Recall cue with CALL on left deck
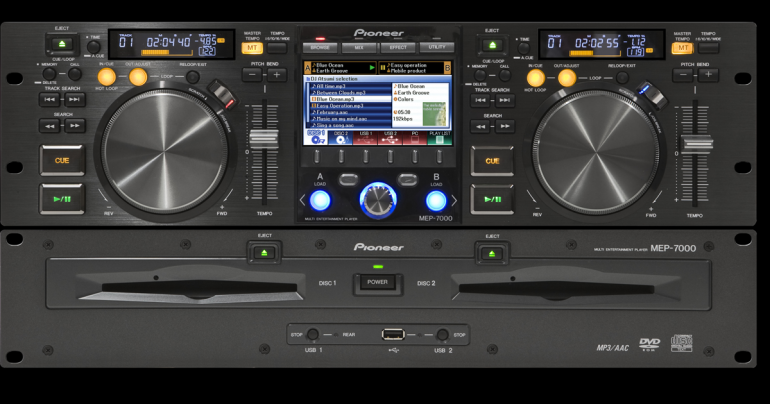This screenshot has width=770, height=404. click(75, 74)
